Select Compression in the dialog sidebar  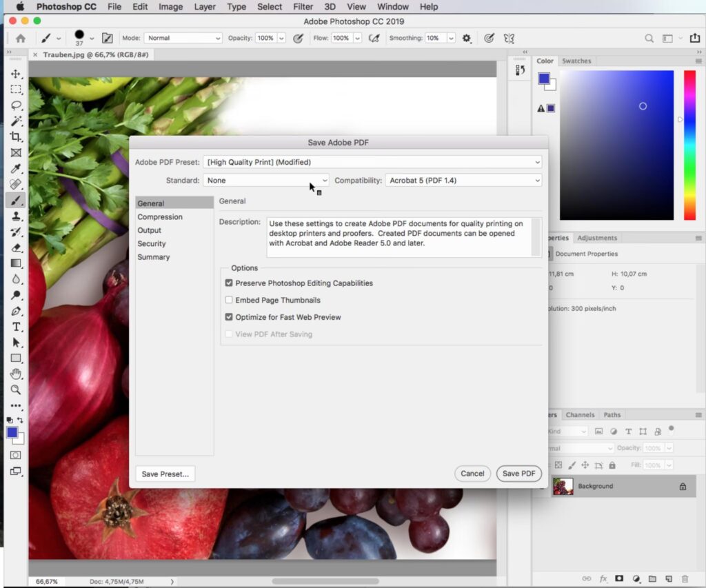tap(160, 217)
